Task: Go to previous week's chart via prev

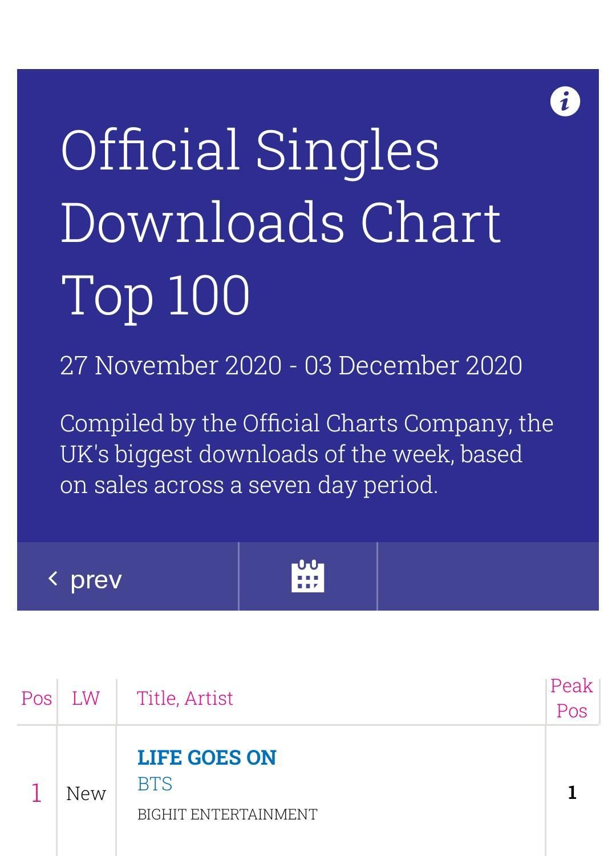Action: (128, 576)
